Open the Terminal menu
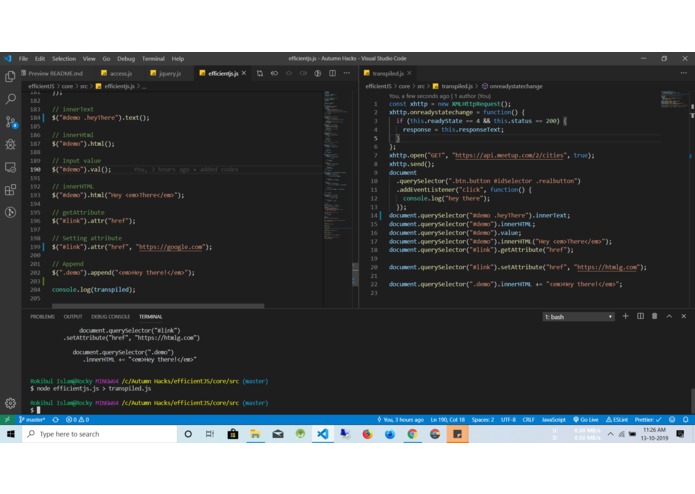 point(153,58)
